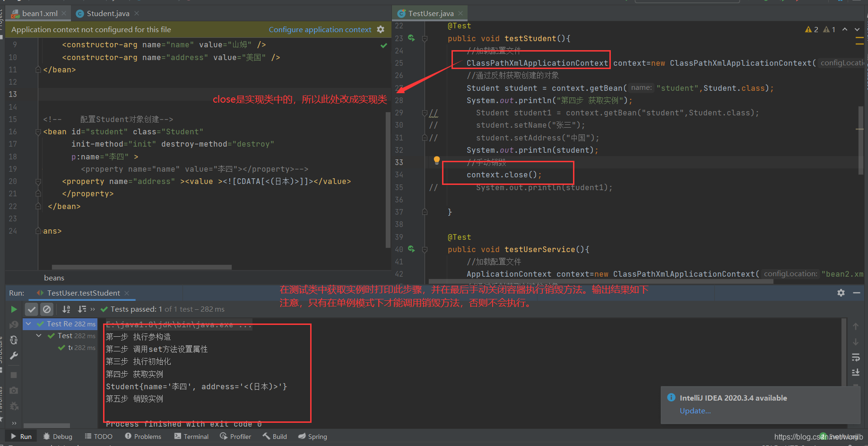Open warnings indicator showing 2 warnings

[x=812, y=29]
